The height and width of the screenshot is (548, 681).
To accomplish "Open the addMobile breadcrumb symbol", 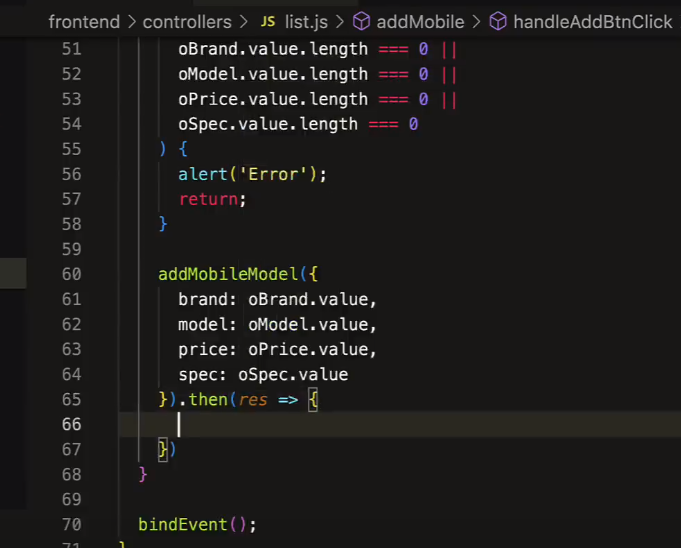I will pyautogui.click(x=420, y=22).
